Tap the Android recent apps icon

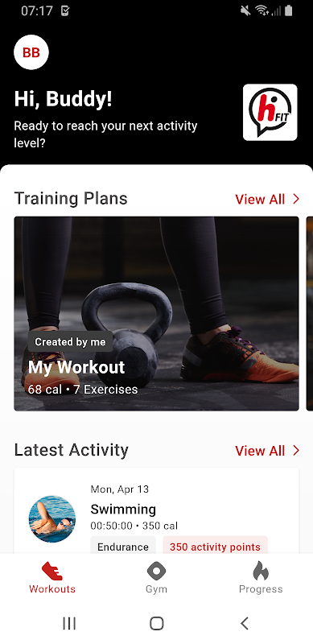pos(69,623)
